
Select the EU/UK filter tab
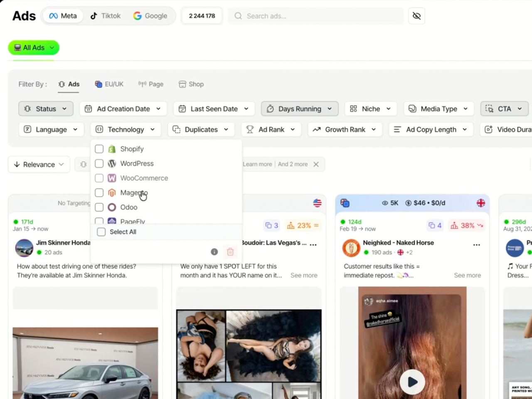[x=109, y=84]
